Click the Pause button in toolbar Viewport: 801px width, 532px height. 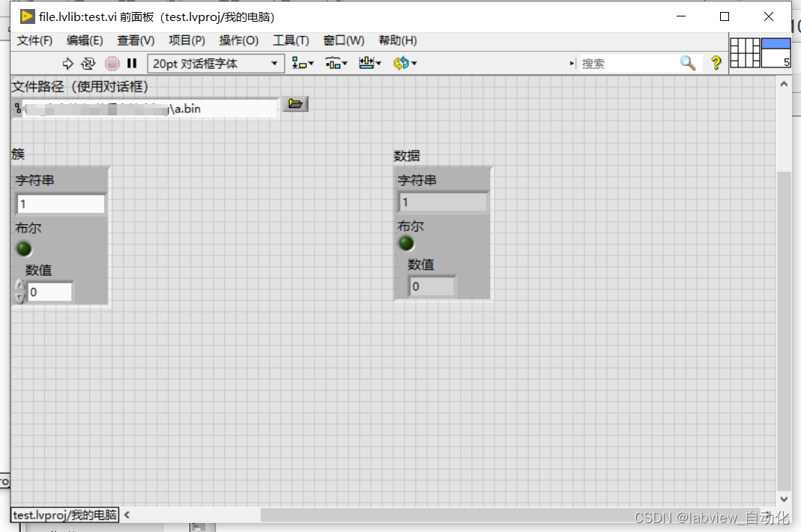[x=132, y=64]
